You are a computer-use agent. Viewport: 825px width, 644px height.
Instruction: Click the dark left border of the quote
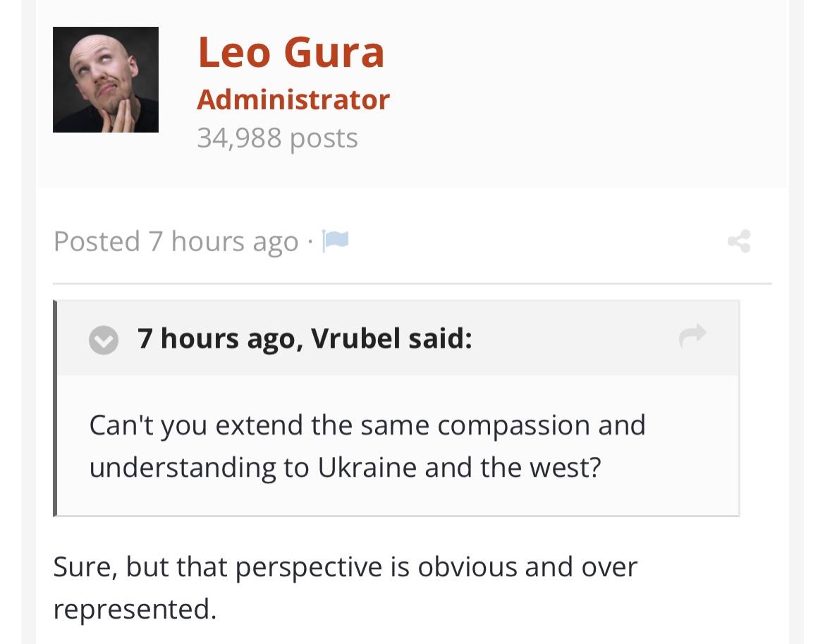coord(55,408)
